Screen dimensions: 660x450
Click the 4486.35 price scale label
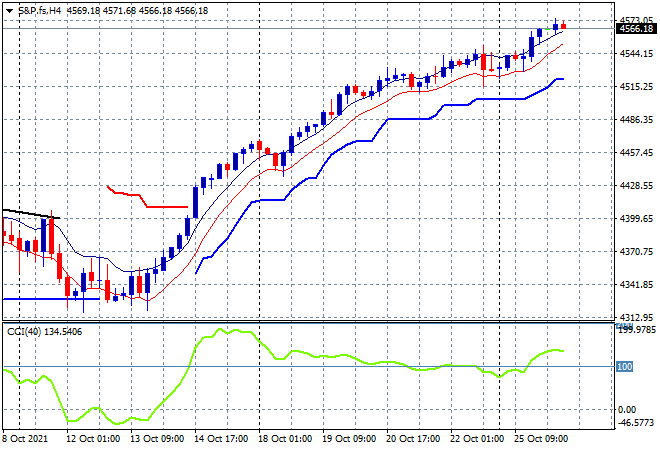(x=636, y=120)
